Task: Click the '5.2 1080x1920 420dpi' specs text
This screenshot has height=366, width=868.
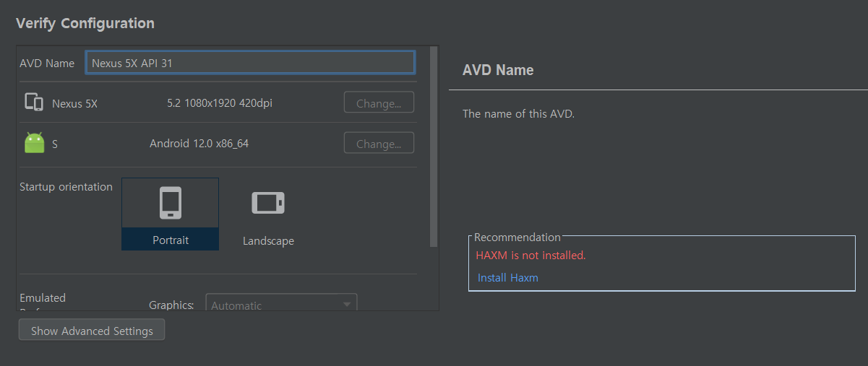Action: pyautogui.click(x=220, y=103)
